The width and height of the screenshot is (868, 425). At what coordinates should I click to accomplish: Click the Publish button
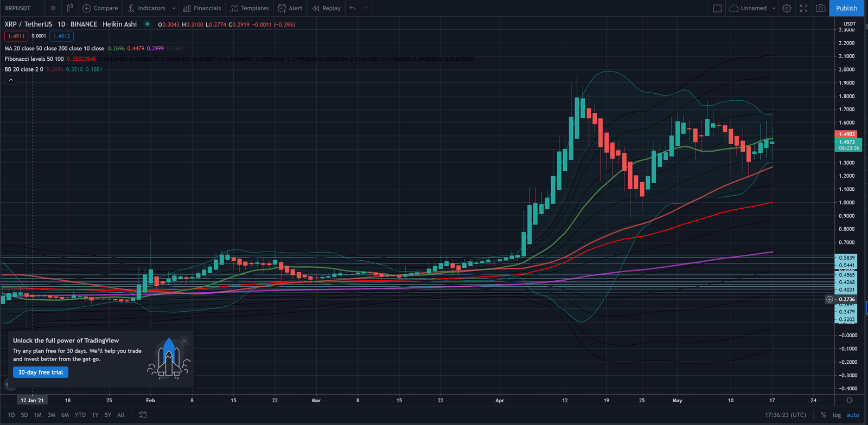click(846, 8)
